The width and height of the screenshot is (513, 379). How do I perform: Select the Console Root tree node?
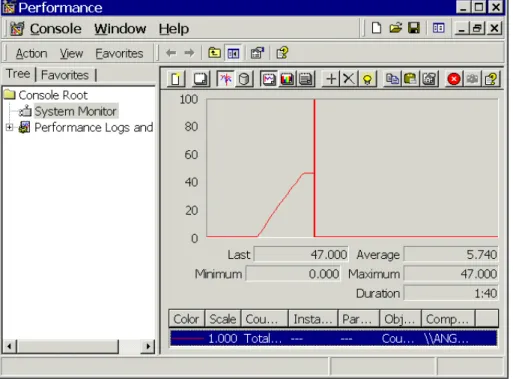(x=53, y=95)
